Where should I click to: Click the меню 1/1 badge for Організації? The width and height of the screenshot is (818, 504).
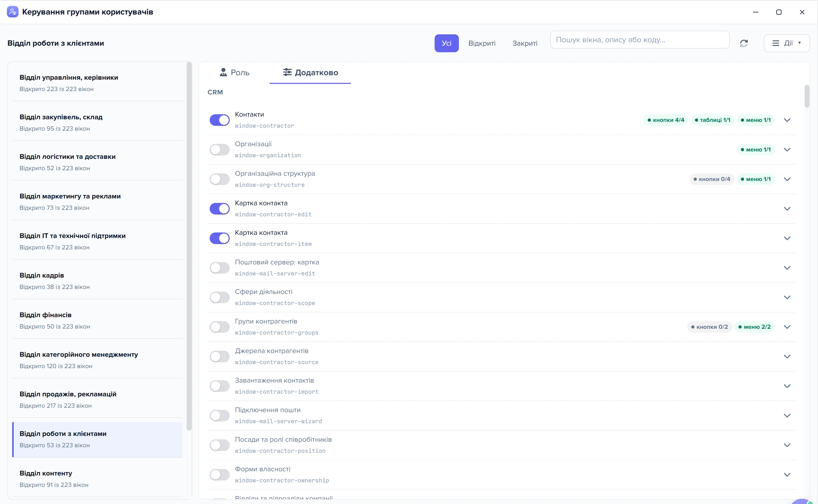[x=756, y=150]
